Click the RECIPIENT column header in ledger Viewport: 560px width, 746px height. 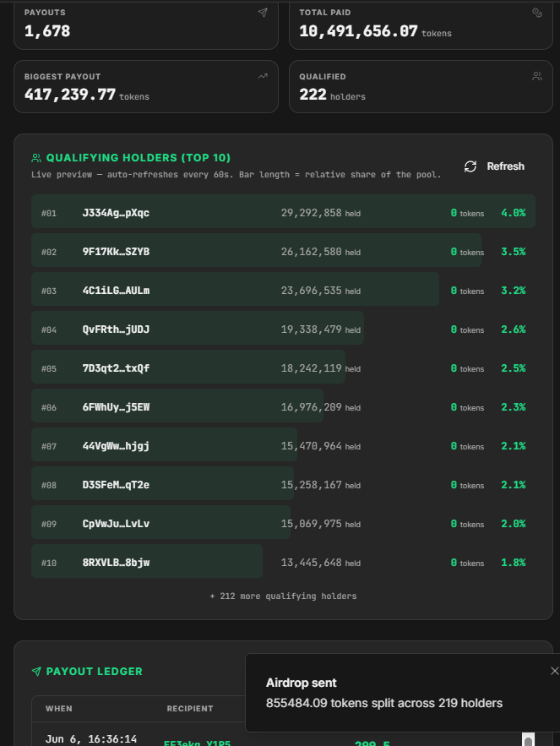(190, 709)
